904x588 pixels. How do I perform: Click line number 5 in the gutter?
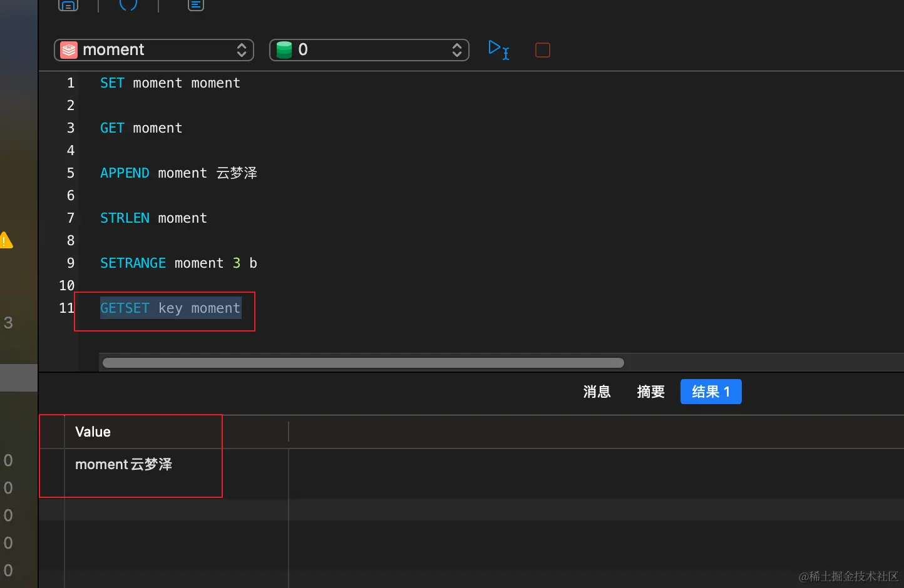pyautogui.click(x=71, y=173)
